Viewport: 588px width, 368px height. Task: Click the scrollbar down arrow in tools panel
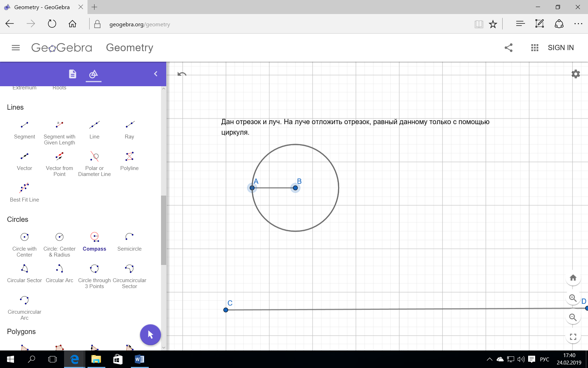coord(163,348)
